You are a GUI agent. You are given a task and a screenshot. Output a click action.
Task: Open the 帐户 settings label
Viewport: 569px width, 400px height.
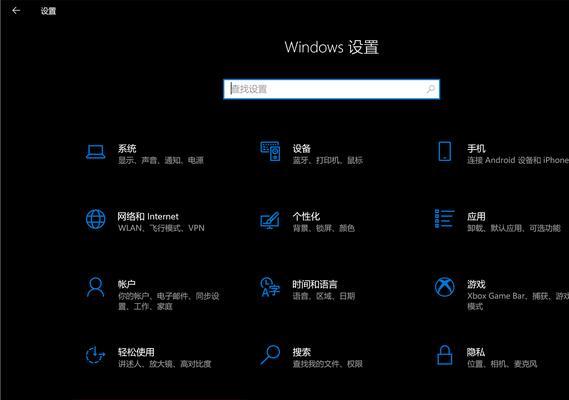[127, 284]
